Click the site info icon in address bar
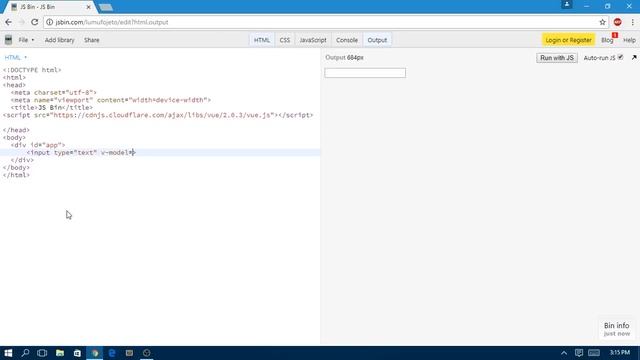Image resolution: width=640 pixels, height=360 pixels. coord(49,22)
